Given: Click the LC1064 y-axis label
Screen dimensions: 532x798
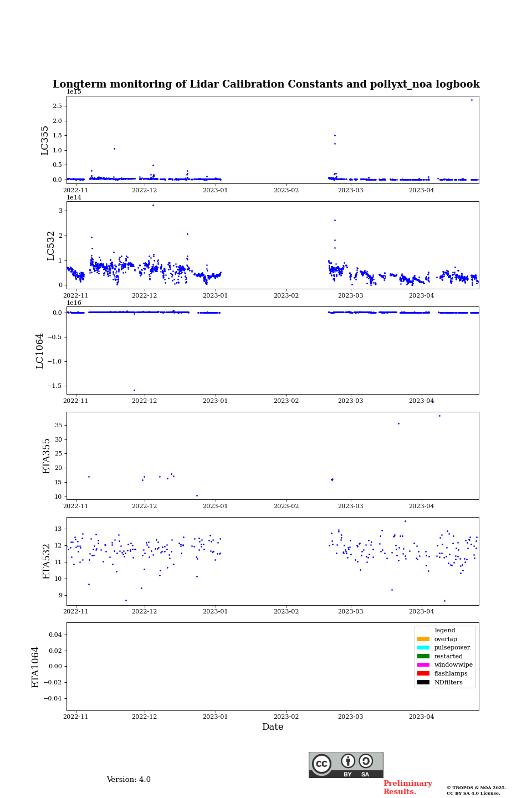Looking at the screenshot, I should (40, 351).
